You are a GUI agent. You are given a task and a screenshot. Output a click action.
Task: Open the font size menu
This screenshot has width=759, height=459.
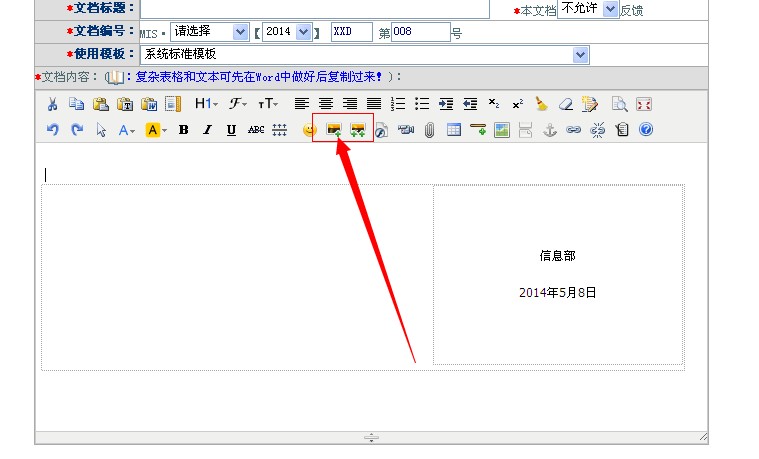coord(268,103)
